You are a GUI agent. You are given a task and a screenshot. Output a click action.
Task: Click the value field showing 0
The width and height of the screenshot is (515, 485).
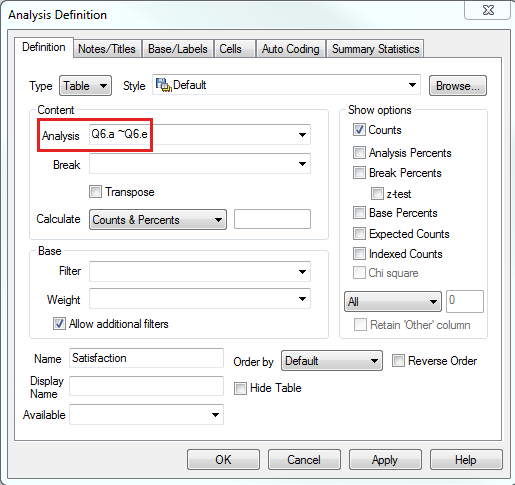click(x=465, y=301)
